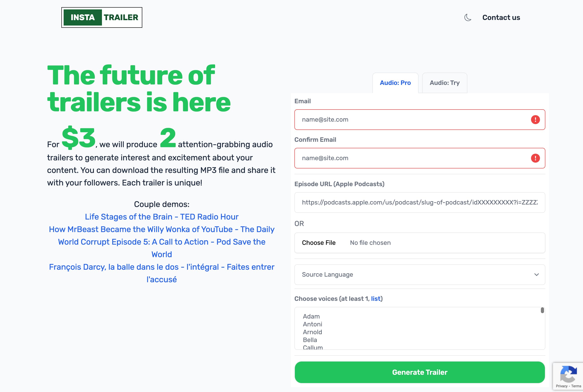The image size is (583, 392).
Task: Select Arnold from voices list
Action: (312, 332)
